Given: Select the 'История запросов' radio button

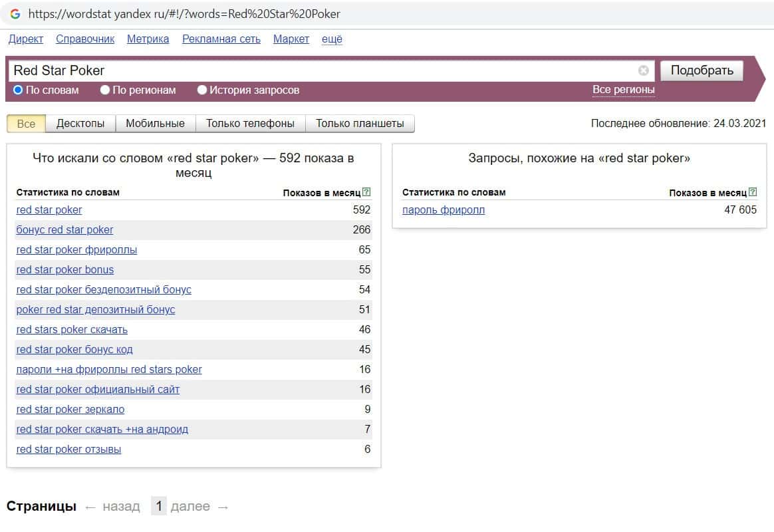Looking at the screenshot, I should 202,90.
